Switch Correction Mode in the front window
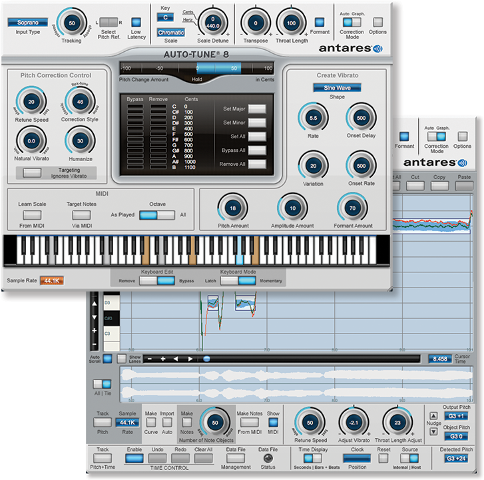 tap(352, 22)
